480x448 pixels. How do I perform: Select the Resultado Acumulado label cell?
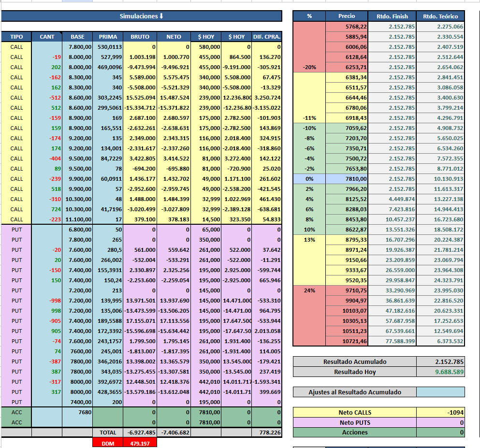[354, 361]
